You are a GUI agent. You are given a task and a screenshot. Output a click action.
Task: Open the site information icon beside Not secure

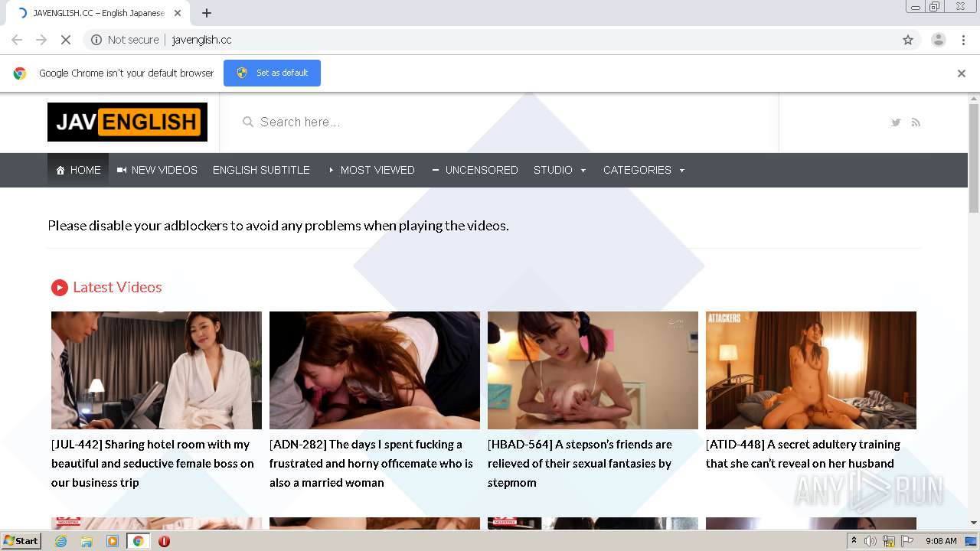pos(96,40)
